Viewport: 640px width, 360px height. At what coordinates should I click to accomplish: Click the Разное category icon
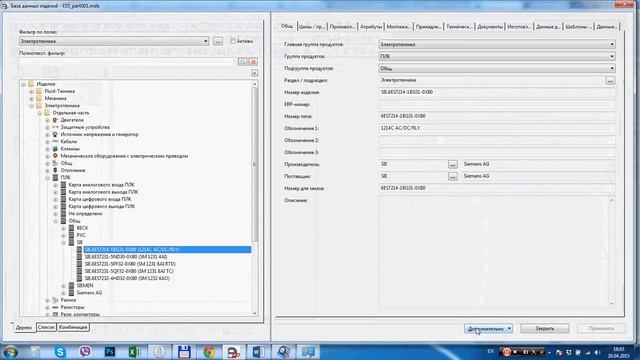[x=55, y=300]
